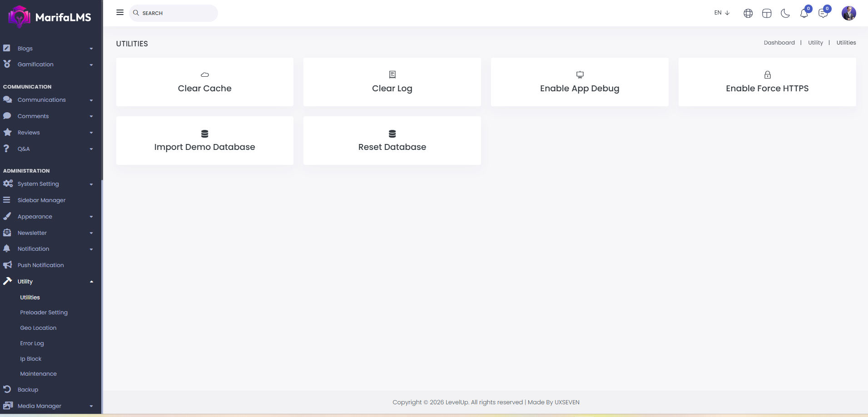
Task: Open the EN language dropdown
Action: tap(721, 13)
